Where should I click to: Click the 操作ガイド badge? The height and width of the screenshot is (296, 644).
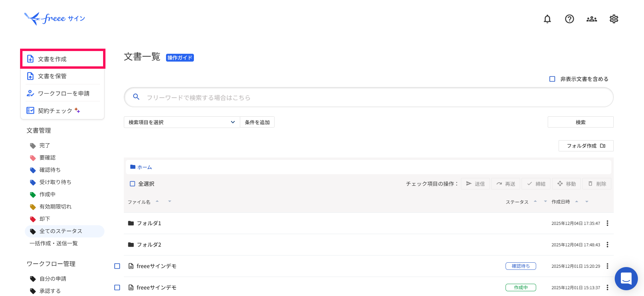(180, 57)
